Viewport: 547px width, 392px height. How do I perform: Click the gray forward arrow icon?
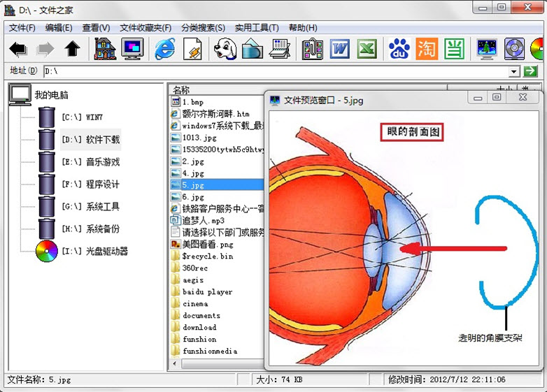(45, 49)
